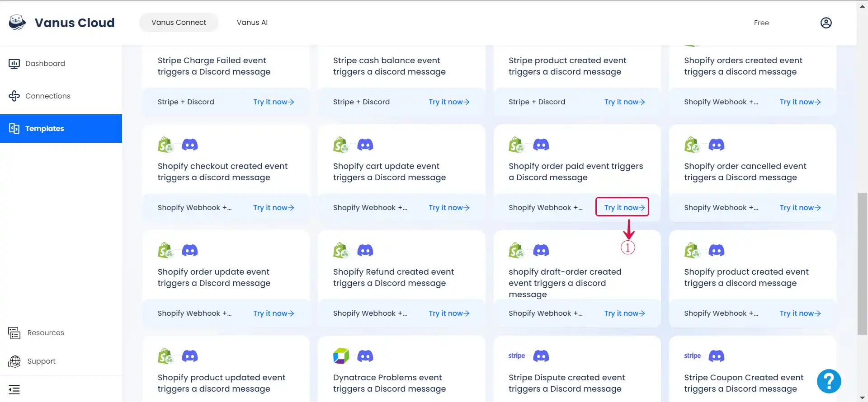868x402 pixels.
Task: Switch to the Vanus Connect tab
Action: [x=179, y=23]
